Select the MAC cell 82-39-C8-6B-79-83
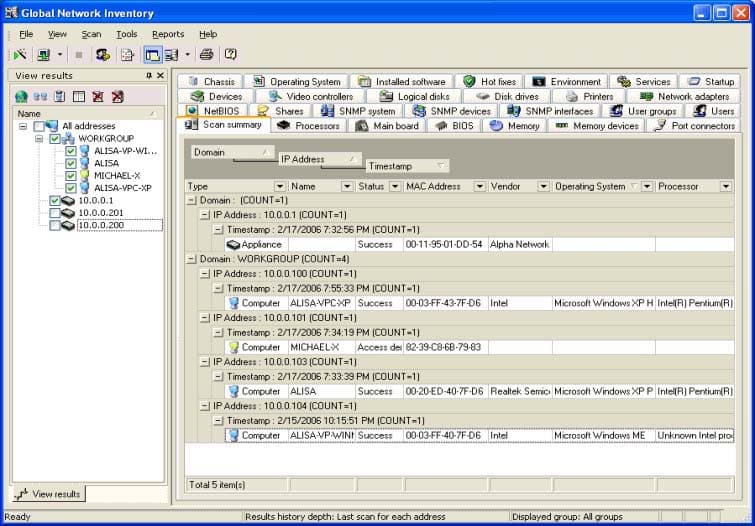The height and width of the screenshot is (526, 755). tap(445, 347)
